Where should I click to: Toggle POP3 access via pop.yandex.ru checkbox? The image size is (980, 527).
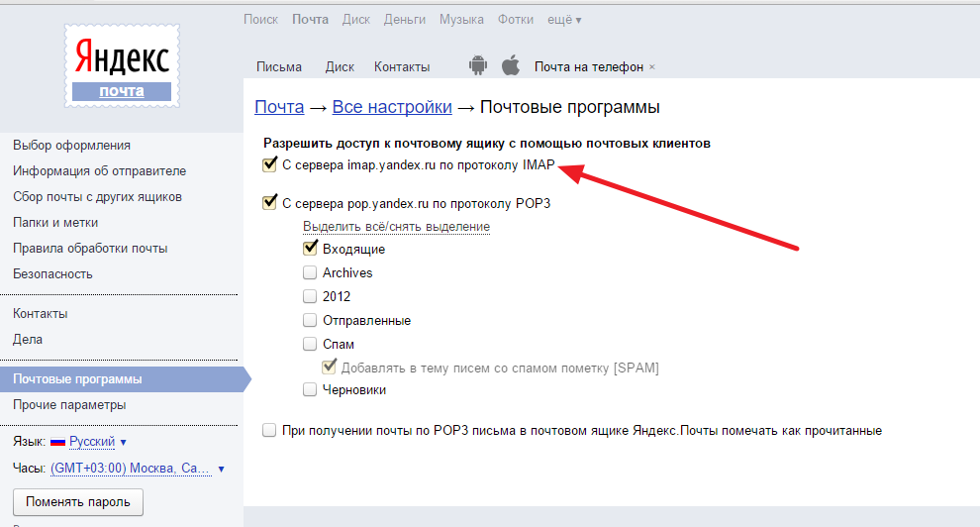click(269, 203)
